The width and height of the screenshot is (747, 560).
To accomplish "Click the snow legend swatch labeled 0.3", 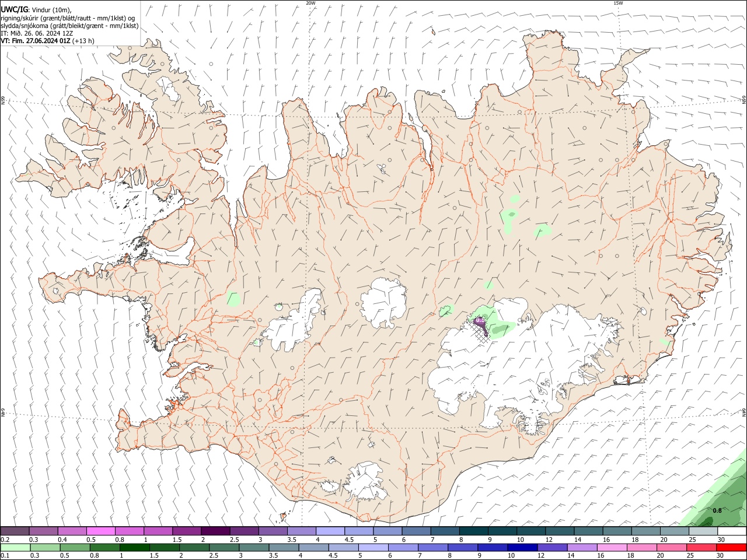I will (44, 531).
